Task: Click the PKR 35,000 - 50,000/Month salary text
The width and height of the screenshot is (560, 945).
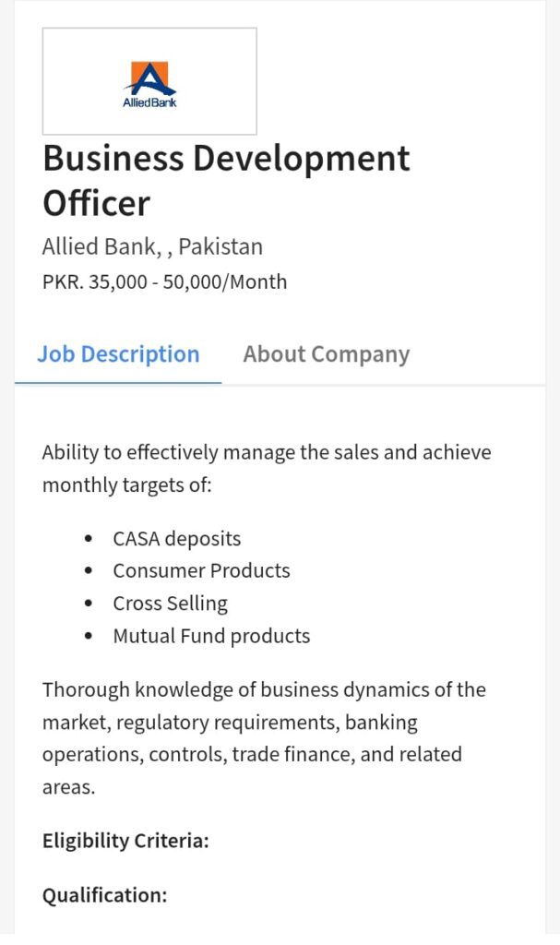Action: point(164,281)
